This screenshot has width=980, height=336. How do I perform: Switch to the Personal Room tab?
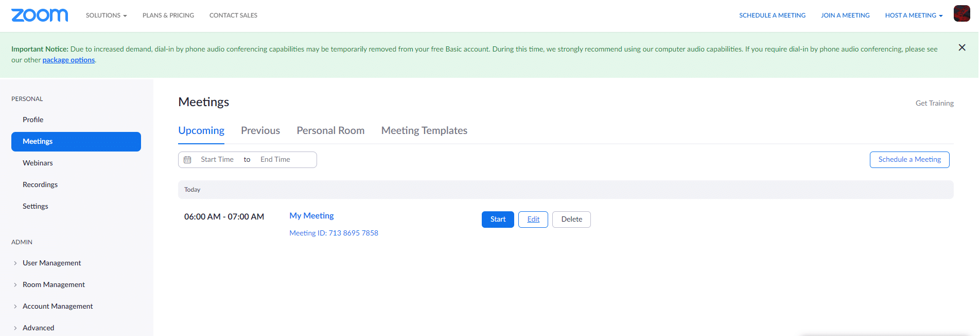330,131
